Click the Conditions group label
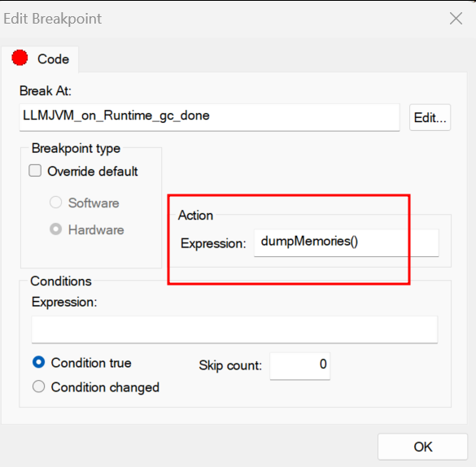The height and width of the screenshot is (467, 476). (x=61, y=282)
